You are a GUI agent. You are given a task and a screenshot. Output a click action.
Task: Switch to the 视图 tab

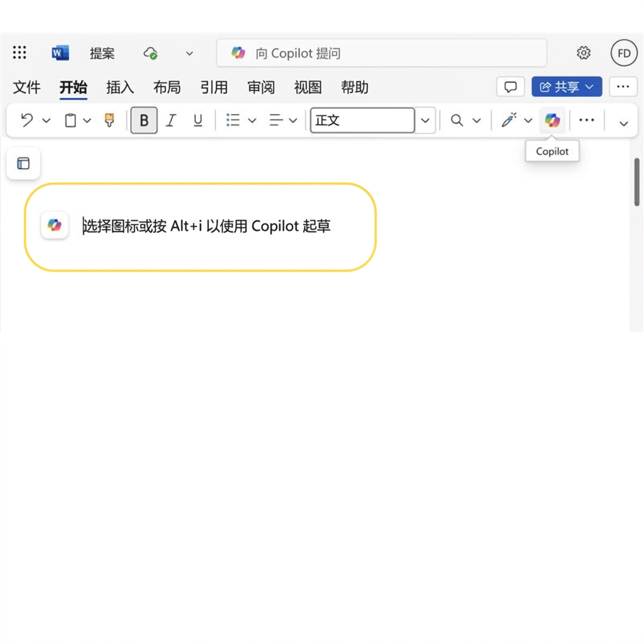(308, 87)
